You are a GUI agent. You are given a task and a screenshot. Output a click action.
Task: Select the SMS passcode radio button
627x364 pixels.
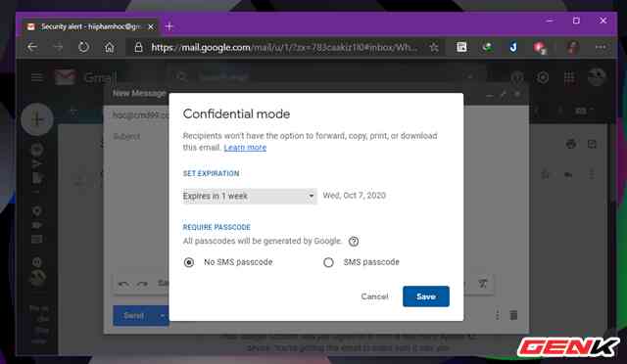coord(328,262)
